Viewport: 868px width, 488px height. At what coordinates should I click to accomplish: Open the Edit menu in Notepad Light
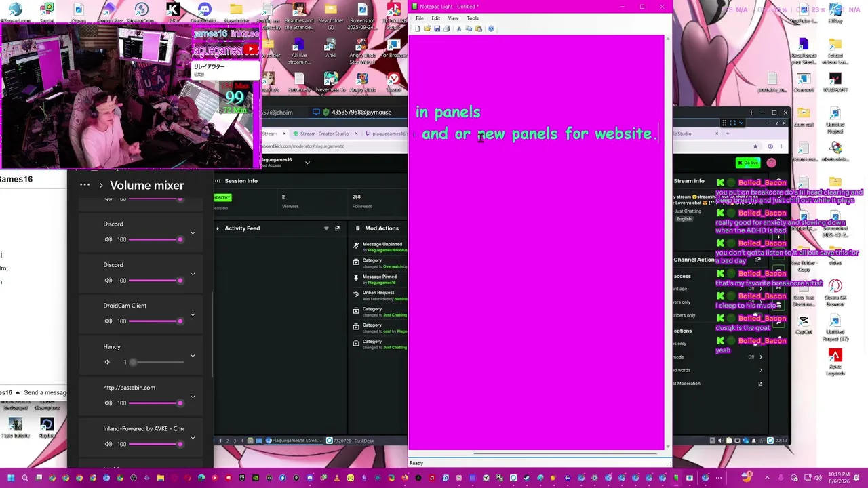tap(435, 18)
